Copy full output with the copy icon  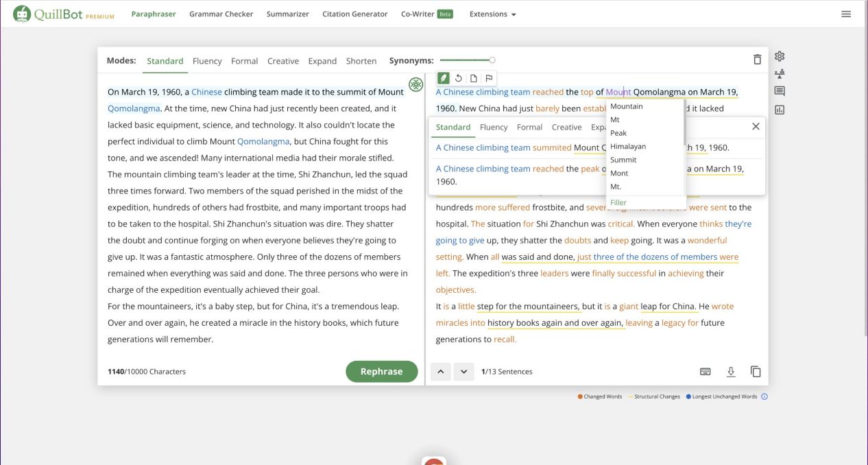click(756, 372)
